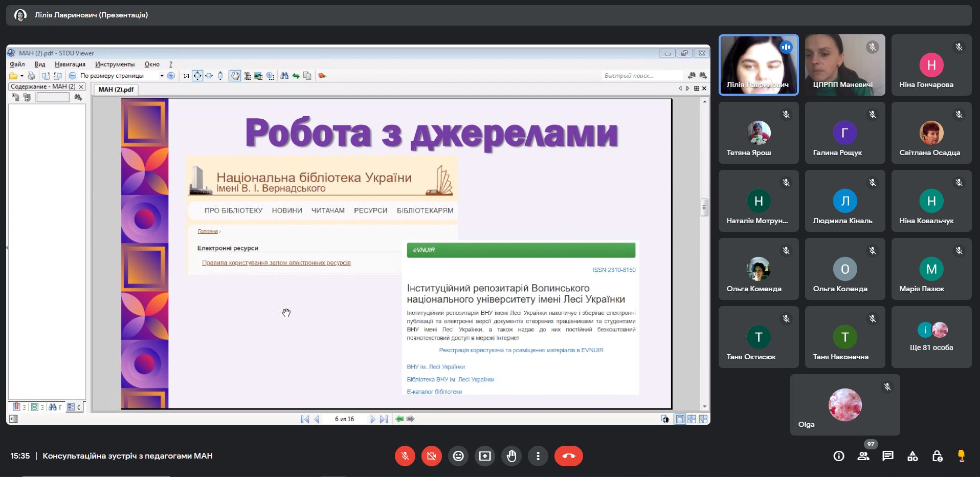Select the hand pan tool in toolbar
The width and height of the screenshot is (980, 477).
tap(235, 76)
